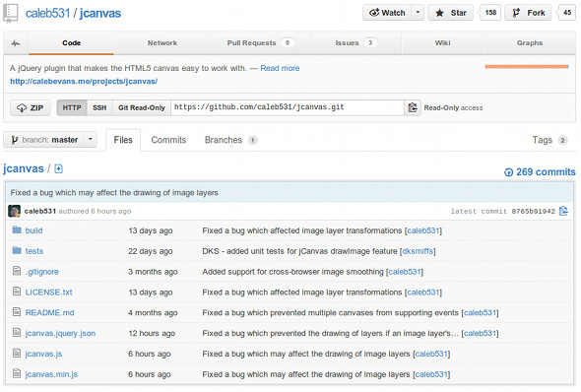Select SSH clone protocol
Viewport: 581px width, 392px height.
click(99, 107)
